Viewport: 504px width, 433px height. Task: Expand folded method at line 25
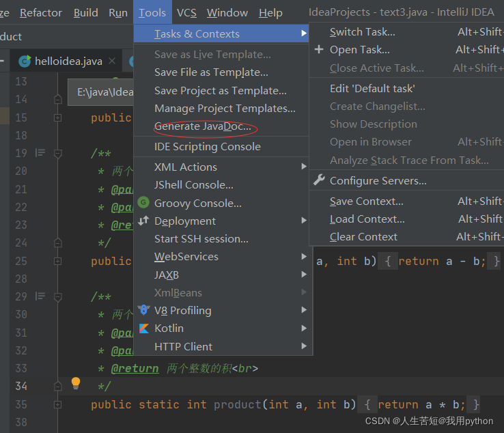tap(57, 261)
